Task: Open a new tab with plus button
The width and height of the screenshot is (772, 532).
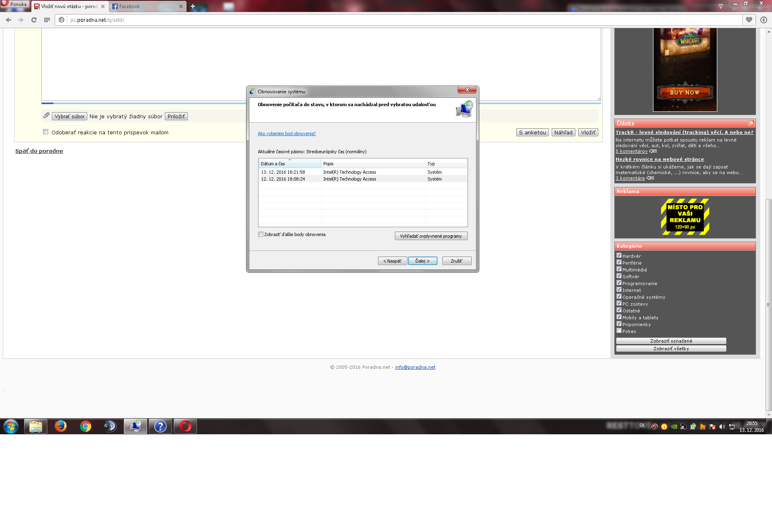Action: [193, 6]
